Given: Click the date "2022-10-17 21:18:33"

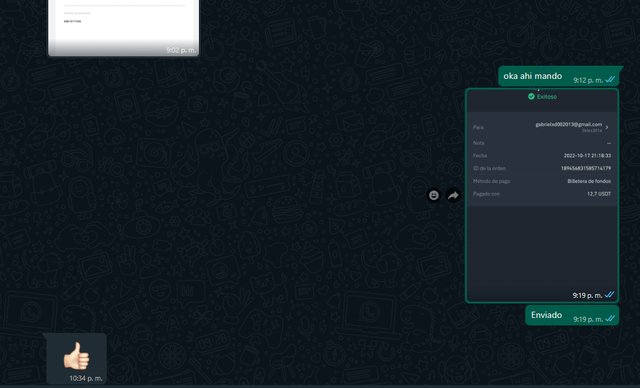Looking at the screenshot, I should (x=587, y=155).
